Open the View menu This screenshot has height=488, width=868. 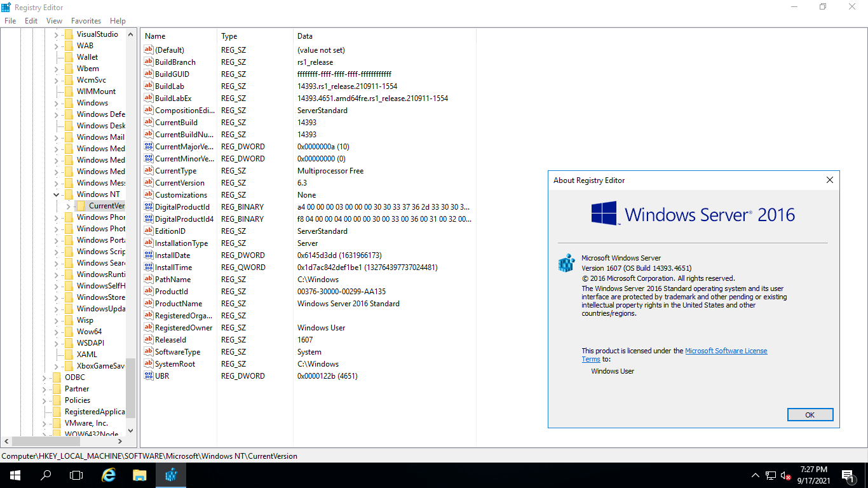tap(54, 21)
